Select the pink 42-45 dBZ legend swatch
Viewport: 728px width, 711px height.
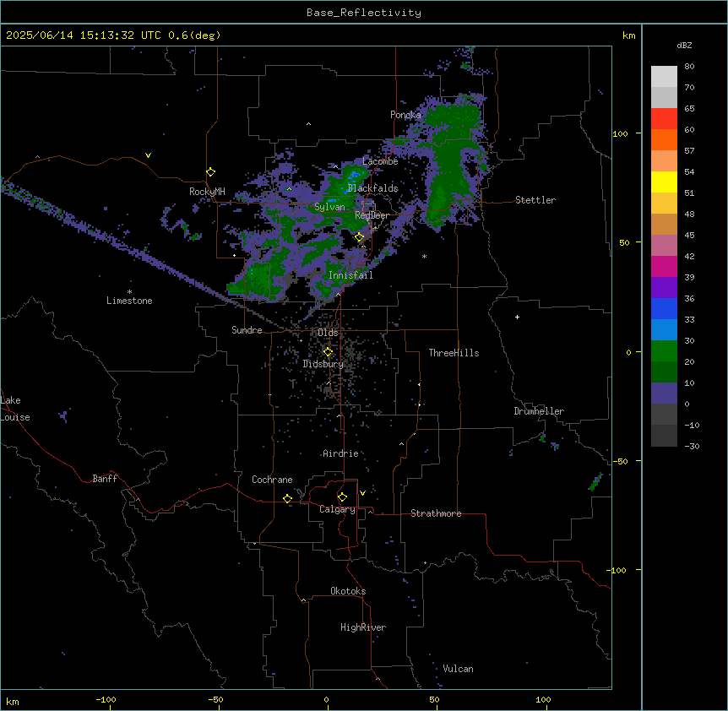click(664, 246)
